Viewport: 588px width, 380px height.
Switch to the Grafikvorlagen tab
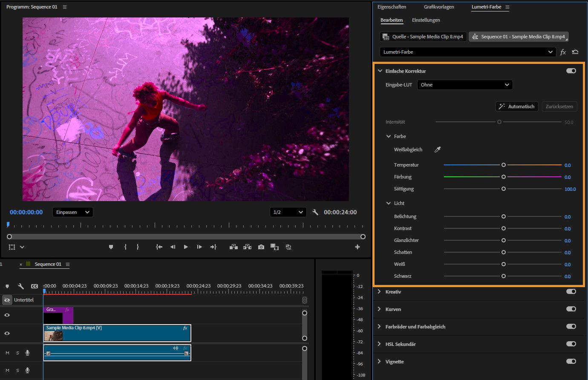[x=439, y=7]
